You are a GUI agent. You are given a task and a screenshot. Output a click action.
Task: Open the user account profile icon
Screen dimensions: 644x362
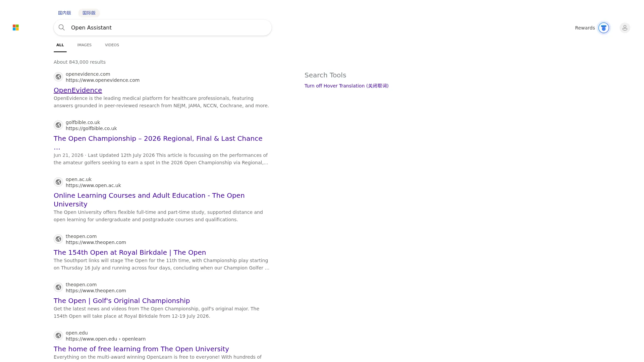point(625,28)
